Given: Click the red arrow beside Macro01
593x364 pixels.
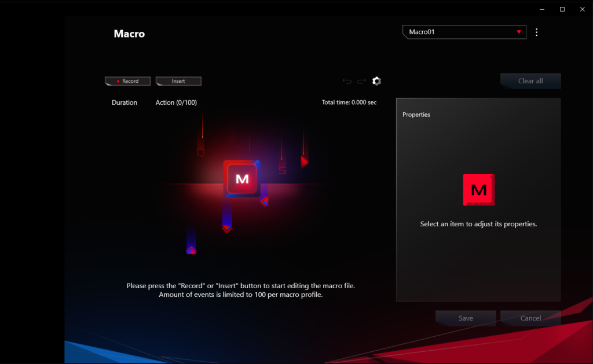Looking at the screenshot, I should coord(519,32).
